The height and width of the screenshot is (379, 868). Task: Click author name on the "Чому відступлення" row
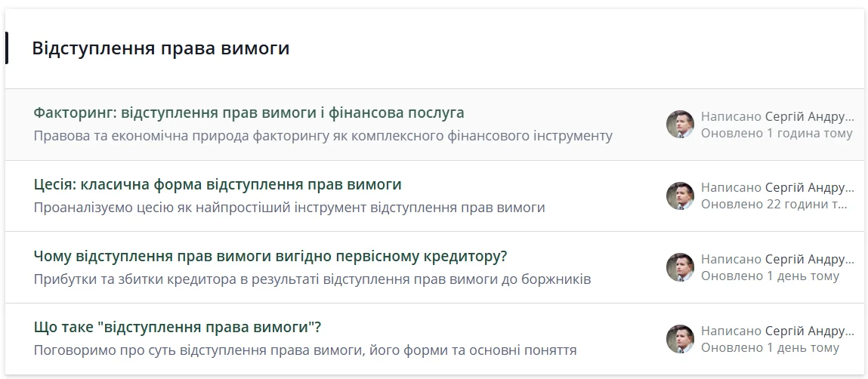click(x=809, y=259)
